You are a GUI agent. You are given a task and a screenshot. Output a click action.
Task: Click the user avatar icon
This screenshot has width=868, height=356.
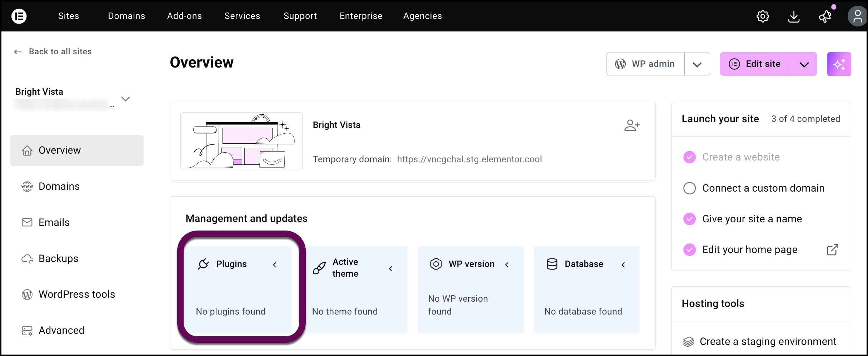tap(857, 16)
